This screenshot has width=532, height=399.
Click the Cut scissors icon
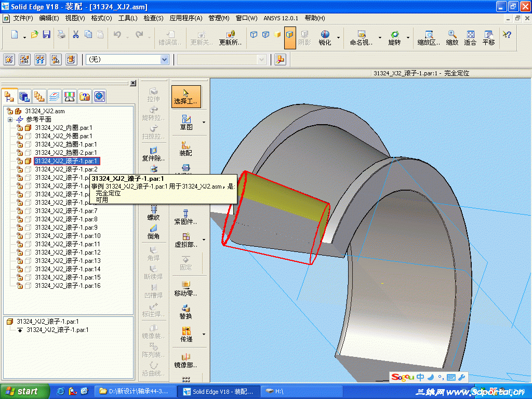[76, 34]
